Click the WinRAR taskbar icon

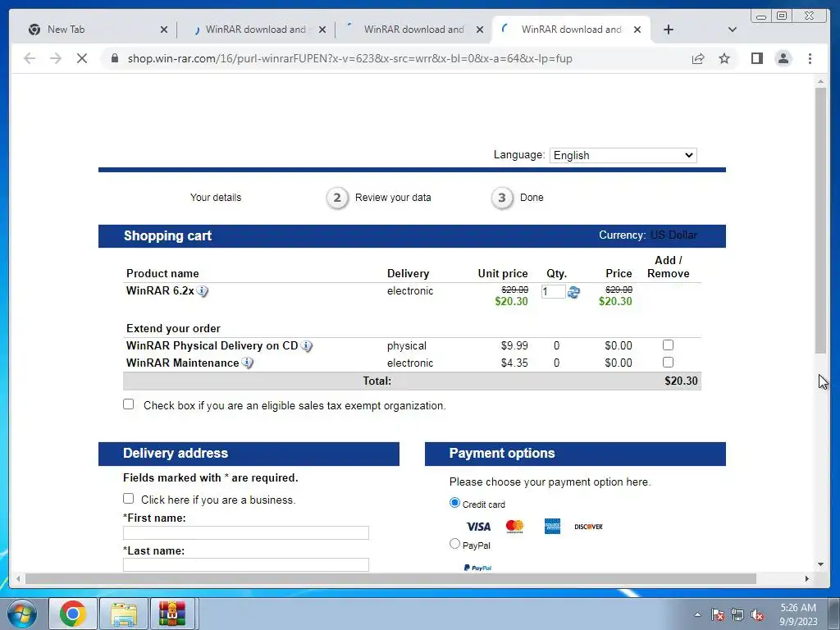click(x=172, y=614)
